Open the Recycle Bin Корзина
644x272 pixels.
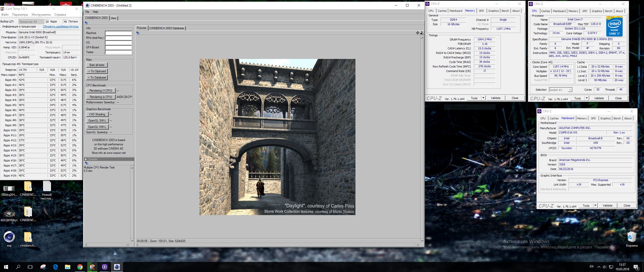click(x=632, y=239)
